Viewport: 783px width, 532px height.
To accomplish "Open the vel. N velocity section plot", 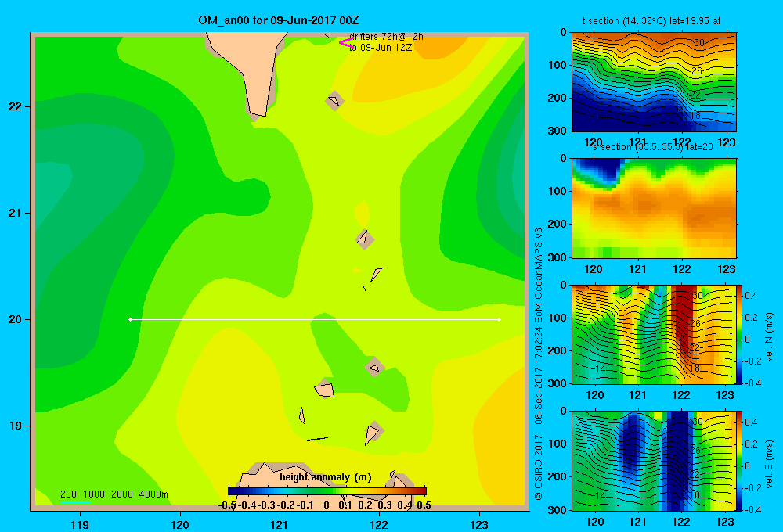I will pyautogui.click(x=654, y=334).
